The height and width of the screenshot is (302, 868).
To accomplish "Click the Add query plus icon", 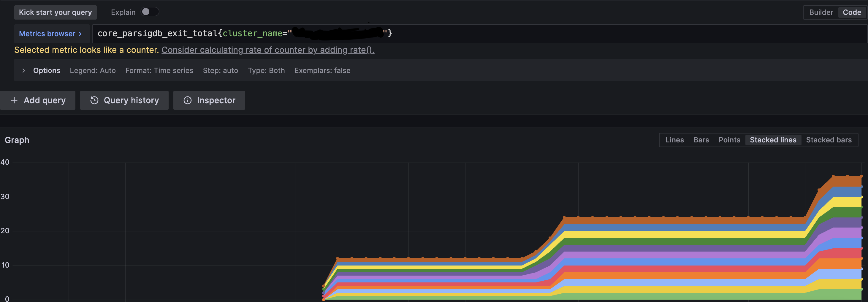I will coord(15,100).
